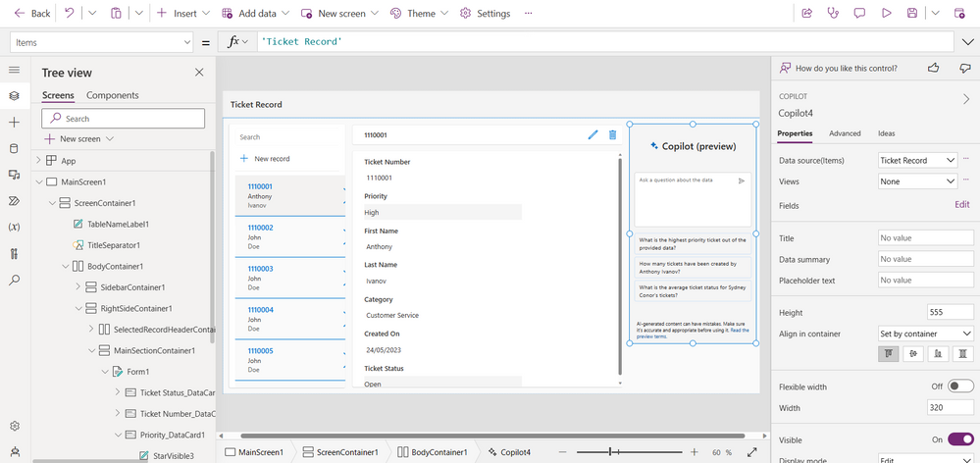Click New record in the app sidebar
The width and height of the screenshot is (980, 463).
(265, 159)
